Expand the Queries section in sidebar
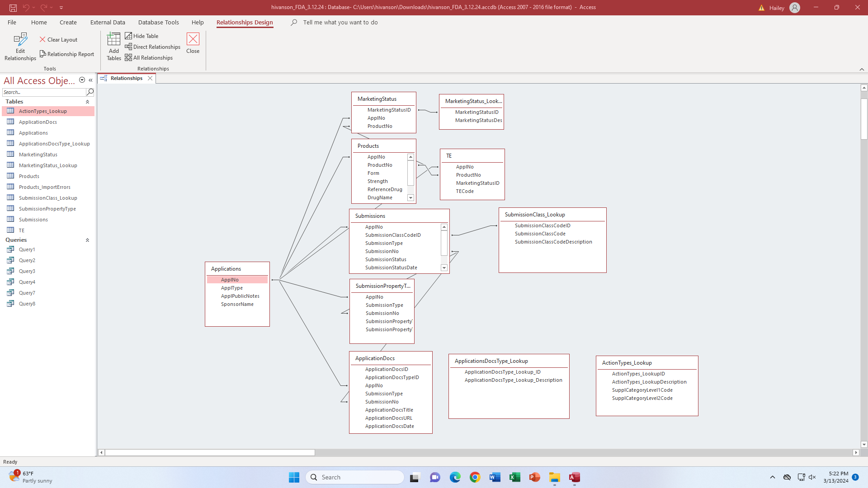This screenshot has width=868, height=488. click(87, 239)
